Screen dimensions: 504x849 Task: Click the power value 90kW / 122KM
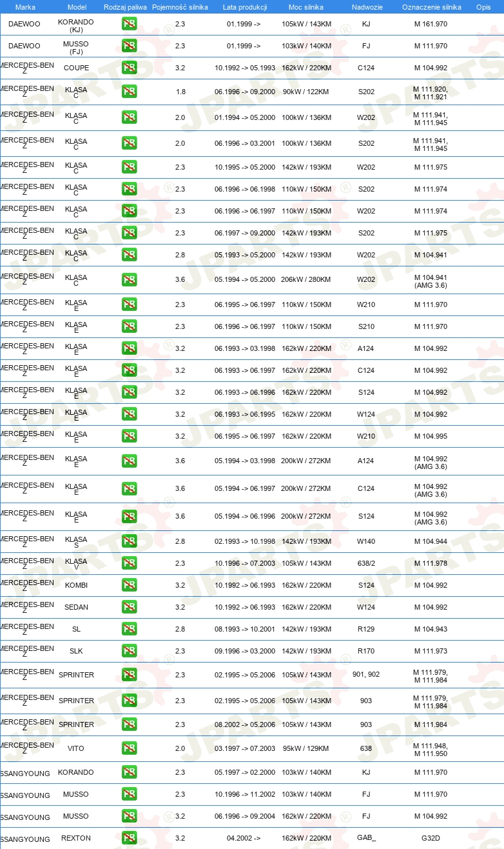[x=305, y=92]
